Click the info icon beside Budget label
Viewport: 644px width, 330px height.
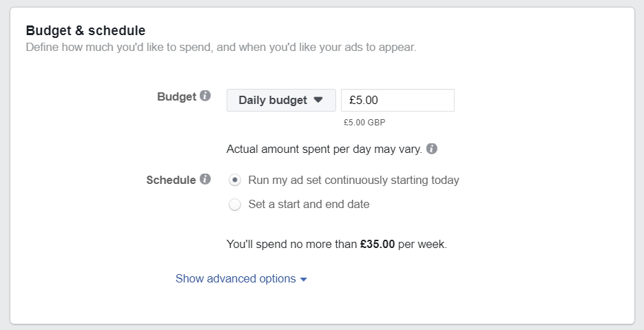[205, 96]
